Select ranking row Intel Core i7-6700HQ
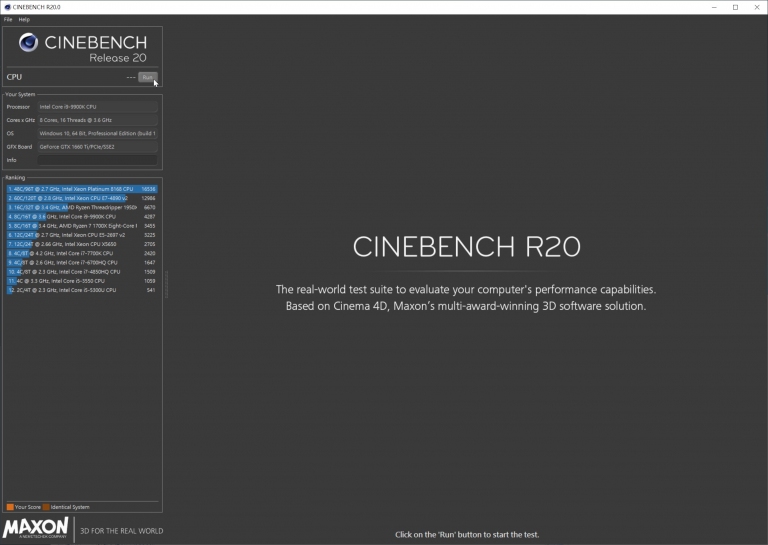768x545 pixels. click(x=82, y=262)
